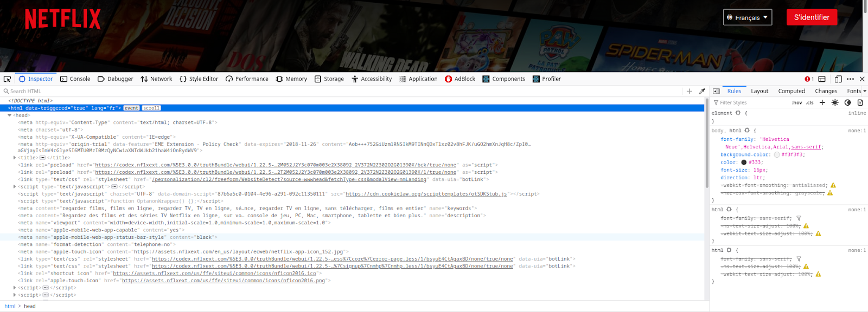Screen dimensions: 868x312
Task: Click the event badge on html node
Action: (x=131, y=108)
